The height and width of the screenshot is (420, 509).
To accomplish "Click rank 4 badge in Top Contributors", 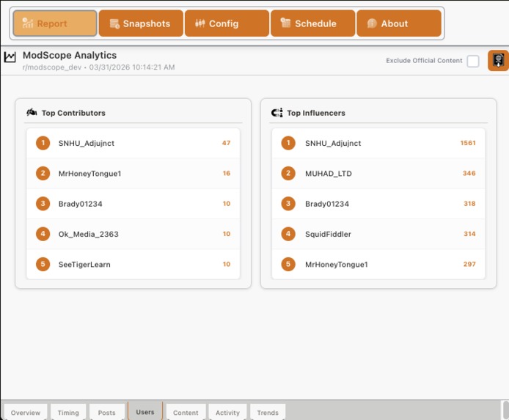I will (x=43, y=234).
